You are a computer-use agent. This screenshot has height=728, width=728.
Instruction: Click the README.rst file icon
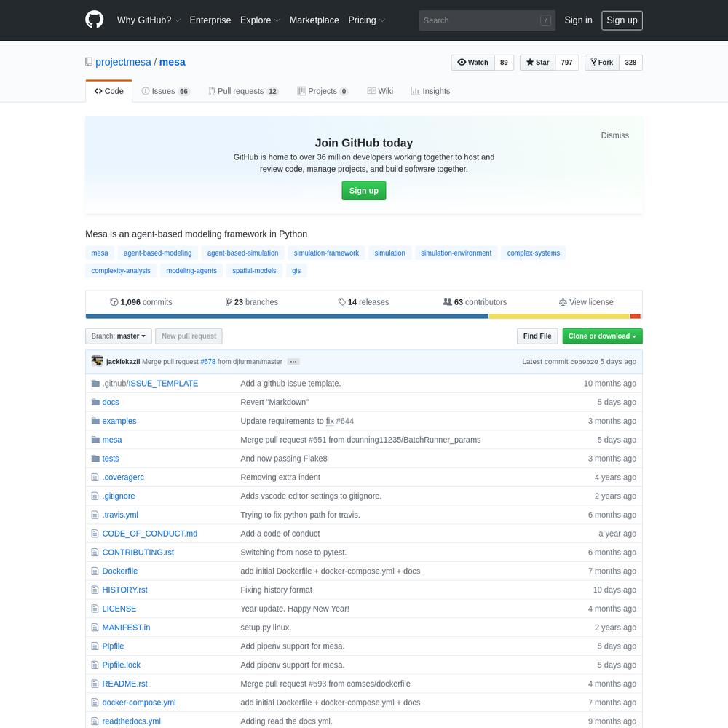95,684
